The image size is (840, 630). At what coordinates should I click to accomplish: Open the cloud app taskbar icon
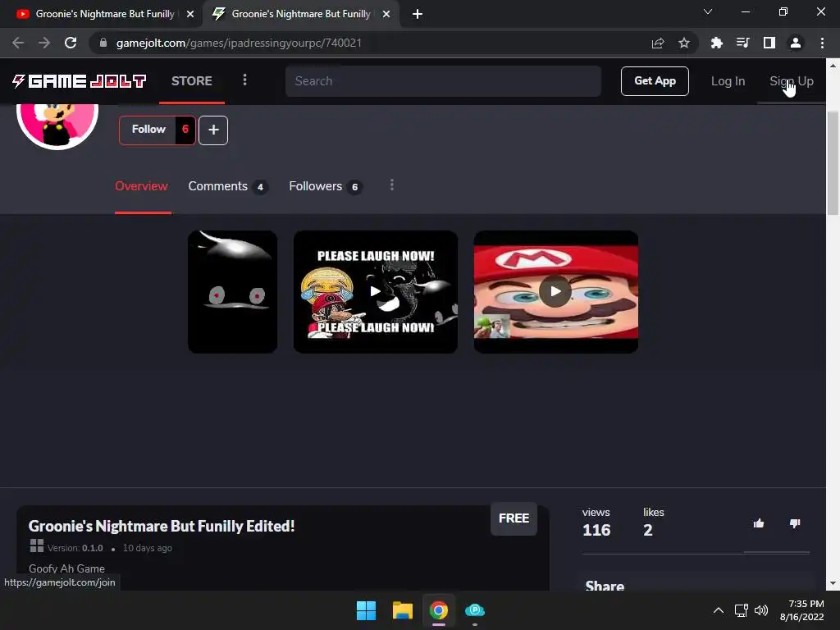(475, 610)
